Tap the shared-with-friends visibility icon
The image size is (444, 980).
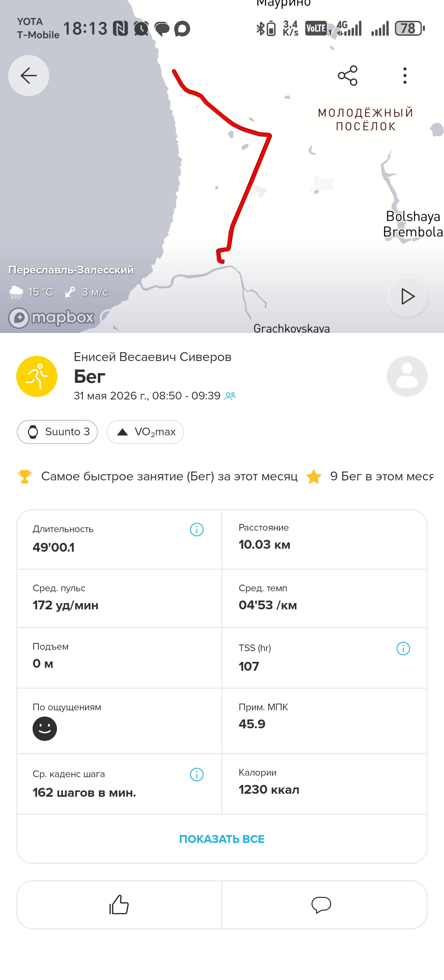[231, 396]
